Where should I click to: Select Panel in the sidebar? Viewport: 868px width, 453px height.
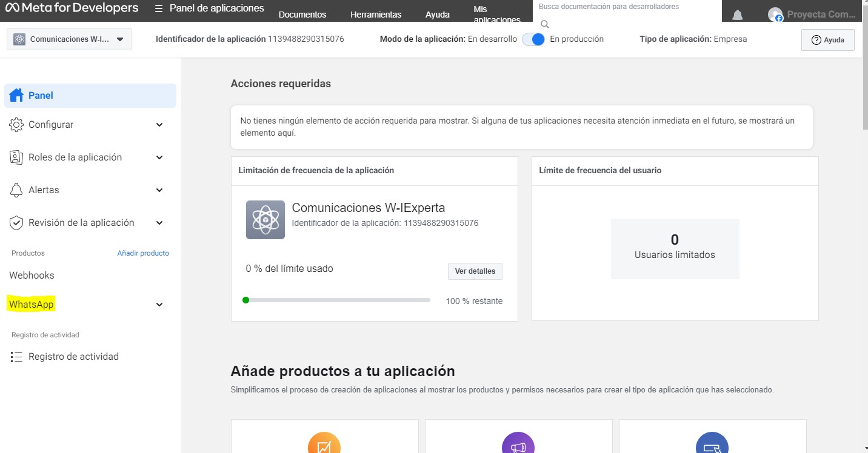click(x=90, y=96)
